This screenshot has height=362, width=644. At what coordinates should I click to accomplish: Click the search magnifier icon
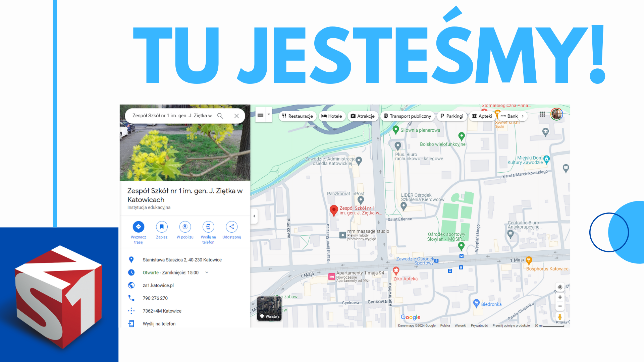click(220, 116)
